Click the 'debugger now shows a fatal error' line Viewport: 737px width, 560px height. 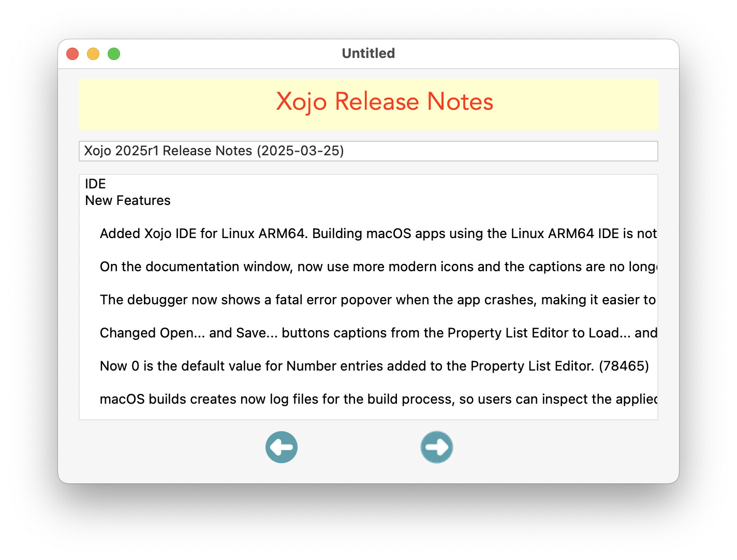[x=378, y=300]
